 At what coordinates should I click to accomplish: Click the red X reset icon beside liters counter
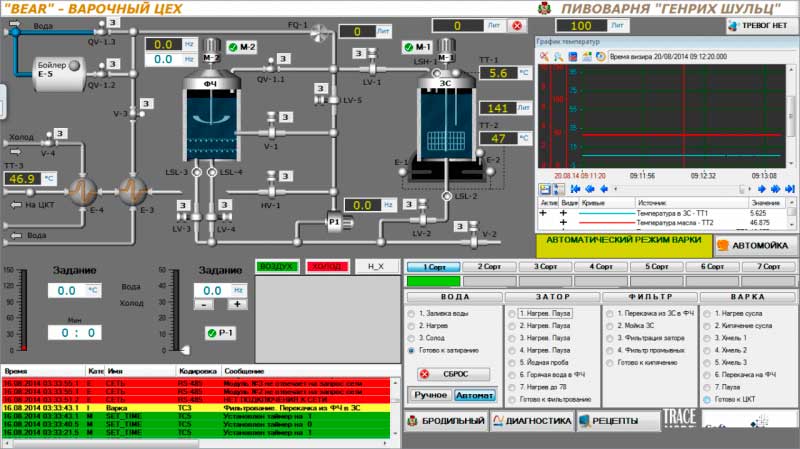click(x=517, y=26)
